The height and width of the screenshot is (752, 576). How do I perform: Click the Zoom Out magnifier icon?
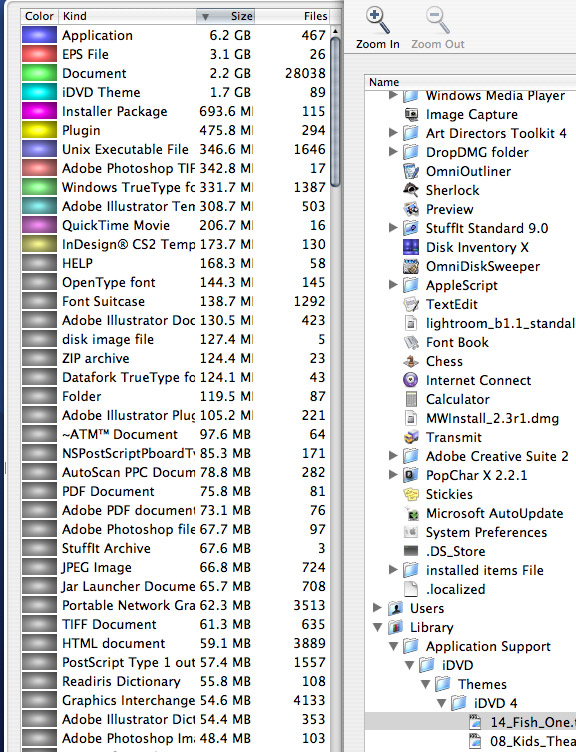tap(437, 21)
